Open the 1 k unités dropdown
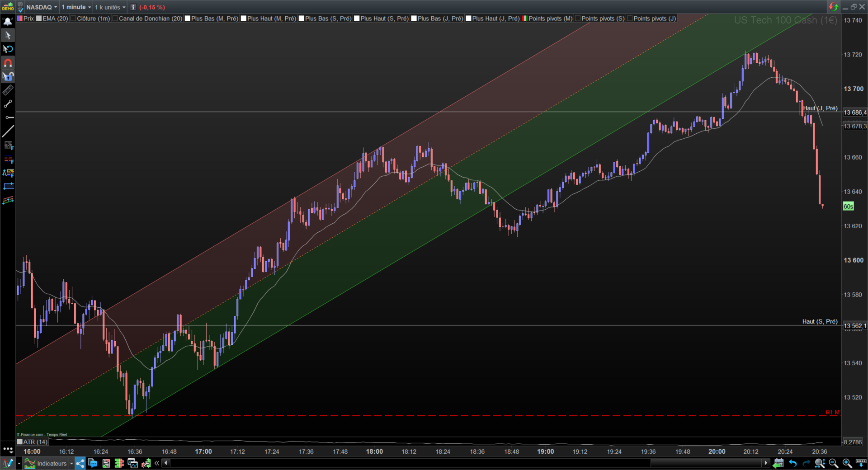Screen dimensions: 868x470 [110, 7]
